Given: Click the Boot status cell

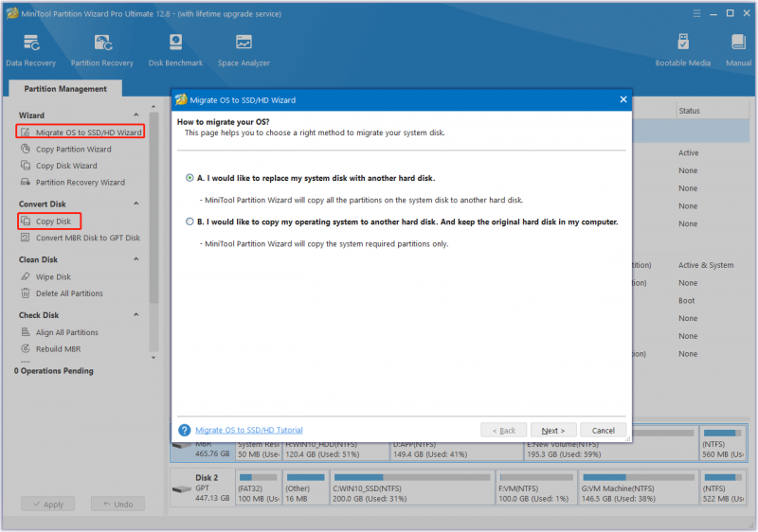Looking at the screenshot, I should pyautogui.click(x=686, y=300).
